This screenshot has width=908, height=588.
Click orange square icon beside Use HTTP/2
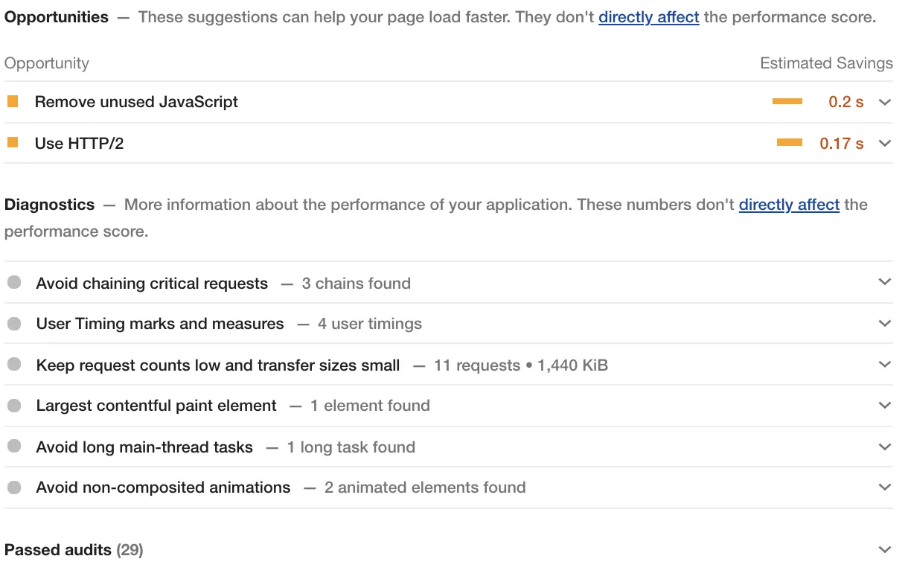[13, 142]
